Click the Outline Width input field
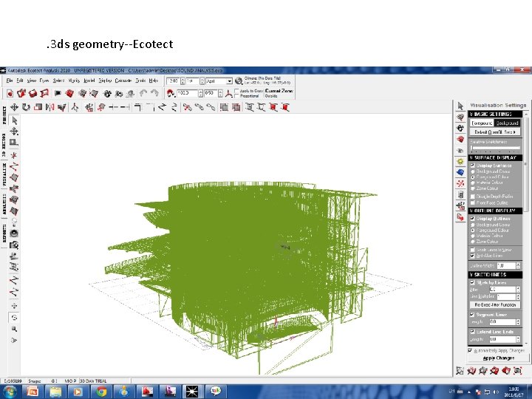The height and width of the screenshot is (399, 532). [506, 265]
